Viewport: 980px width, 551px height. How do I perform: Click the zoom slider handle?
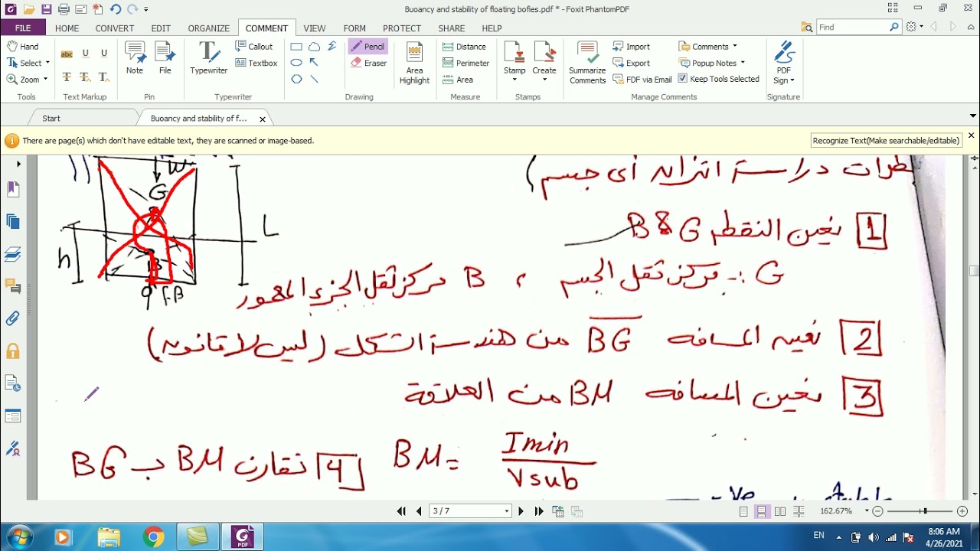[925, 511]
